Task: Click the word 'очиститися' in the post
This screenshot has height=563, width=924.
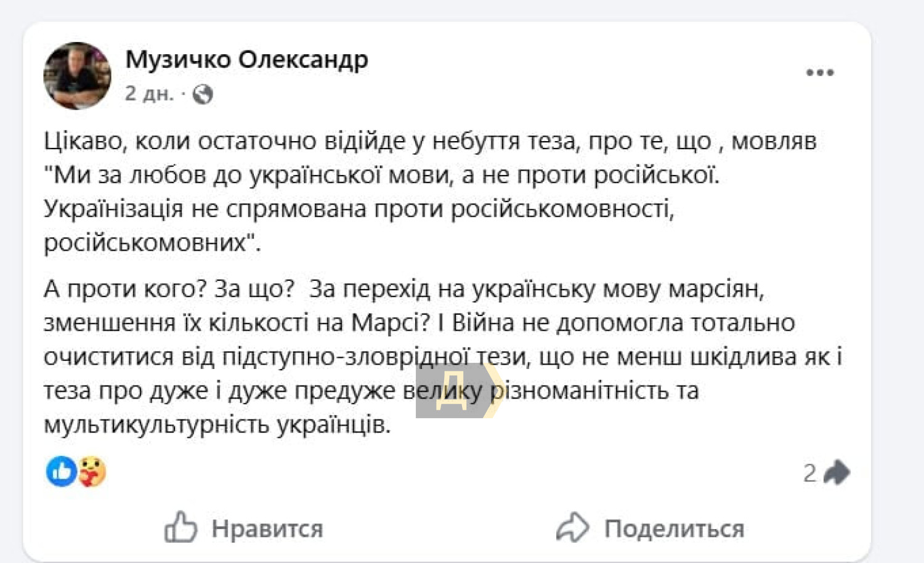Action: tap(108, 357)
